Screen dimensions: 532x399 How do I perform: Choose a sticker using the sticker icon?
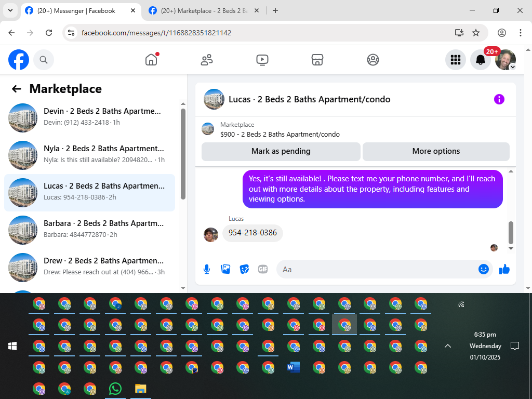tap(244, 270)
